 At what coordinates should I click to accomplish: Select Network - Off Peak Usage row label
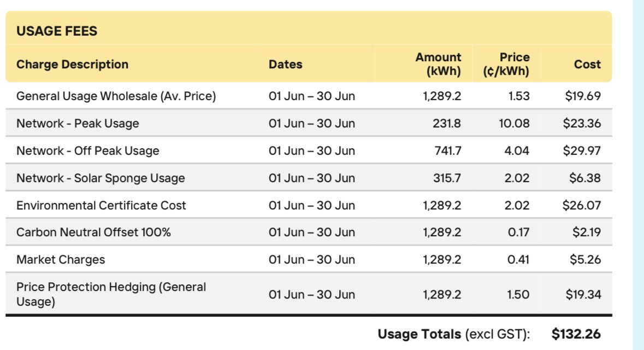coord(88,150)
